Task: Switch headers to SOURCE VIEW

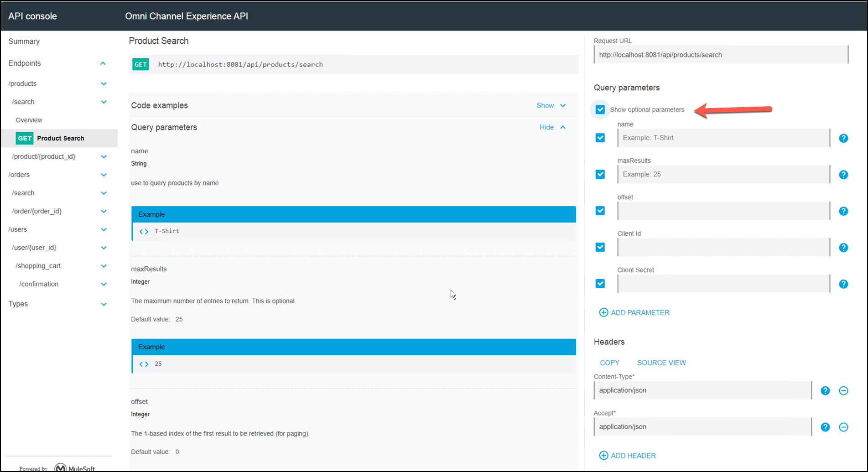Action: click(x=661, y=363)
